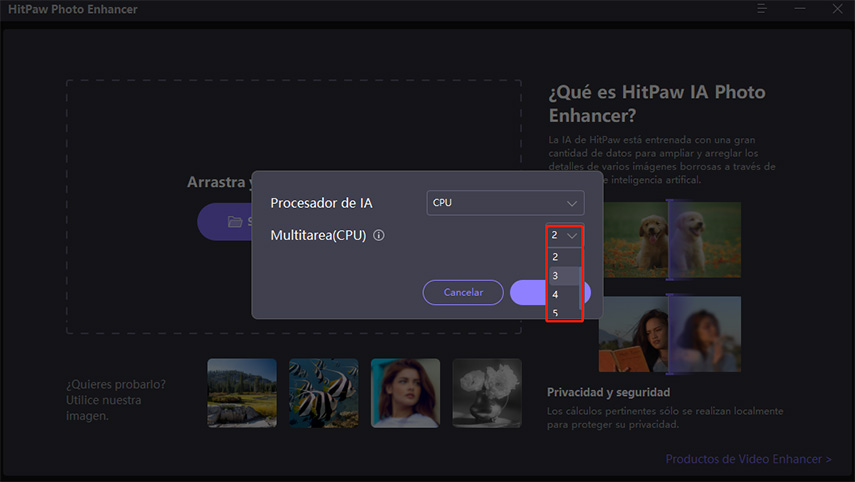855x482 pixels.
Task: Open the Procesador de IA dropdown
Action: (x=505, y=203)
